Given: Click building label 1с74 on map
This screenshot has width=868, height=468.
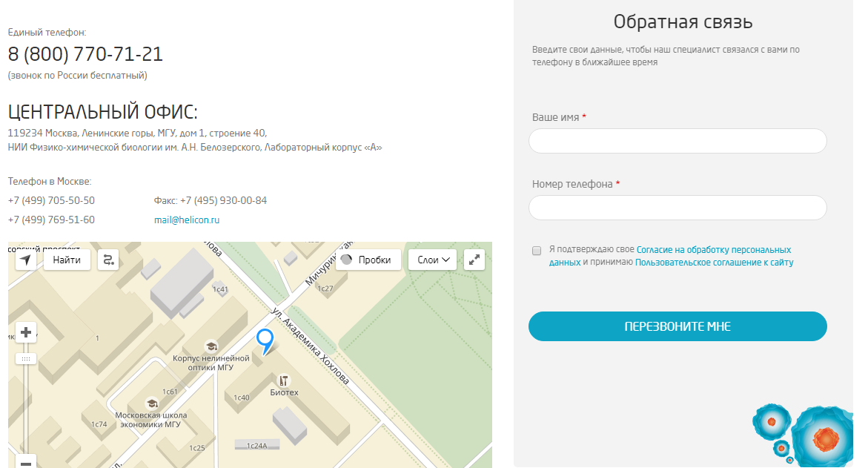Looking at the screenshot, I should tap(99, 424).
